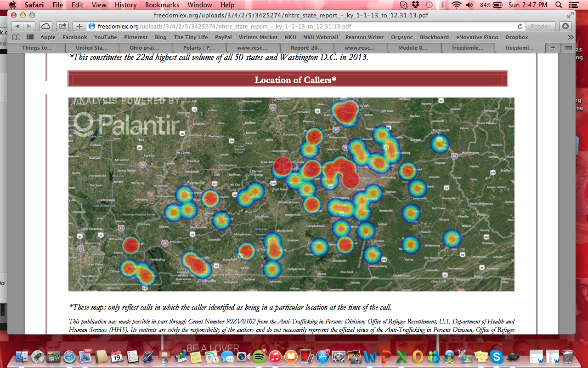Open the View menu

click(99, 5)
